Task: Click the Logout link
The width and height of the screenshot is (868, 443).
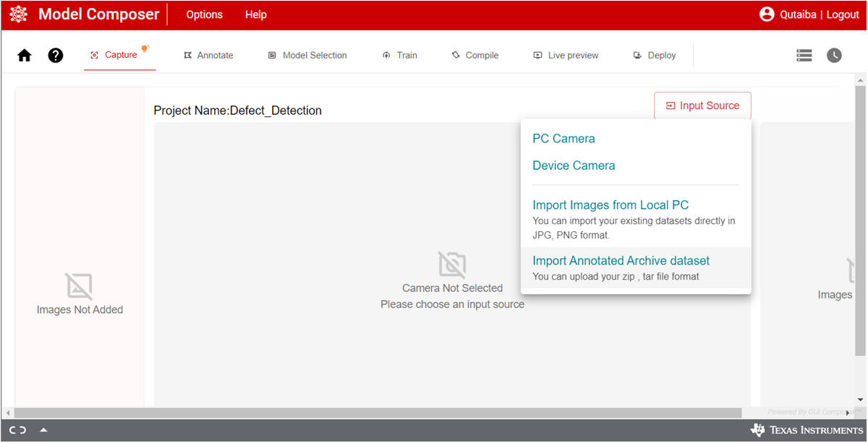Action: pos(843,14)
